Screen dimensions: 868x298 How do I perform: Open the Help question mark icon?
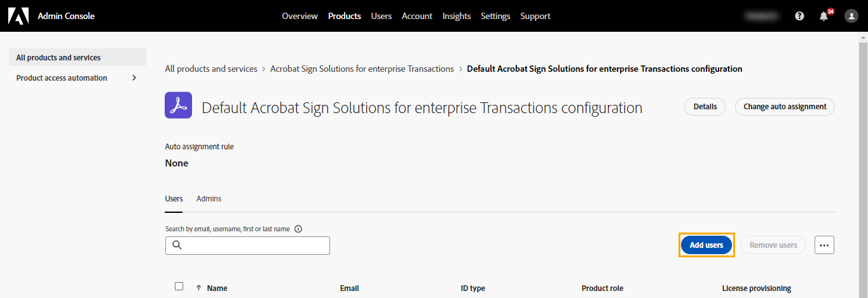click(799, 16)
